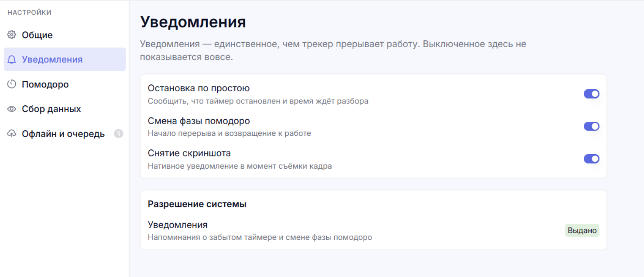The height and width of the screenshot is (277, 644).
Task: Click the gear icon next to Общие
Action: click(12, 35)
